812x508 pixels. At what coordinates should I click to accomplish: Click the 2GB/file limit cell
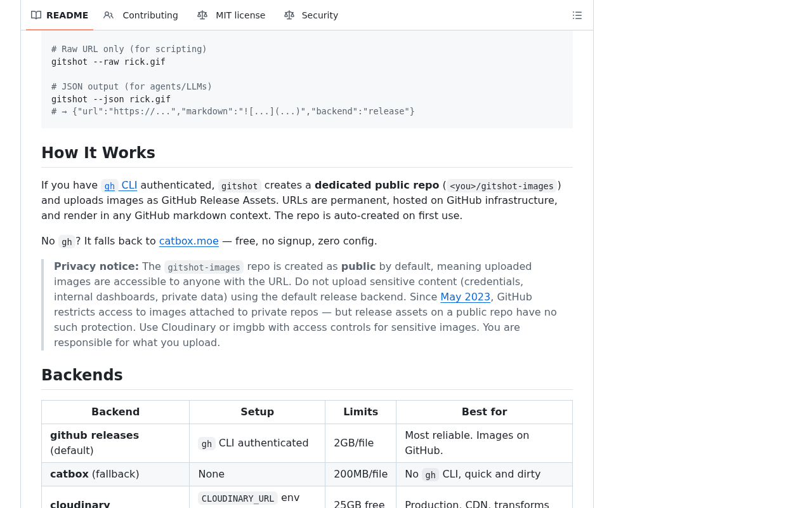pyautogui.click(x=361, y=443)
